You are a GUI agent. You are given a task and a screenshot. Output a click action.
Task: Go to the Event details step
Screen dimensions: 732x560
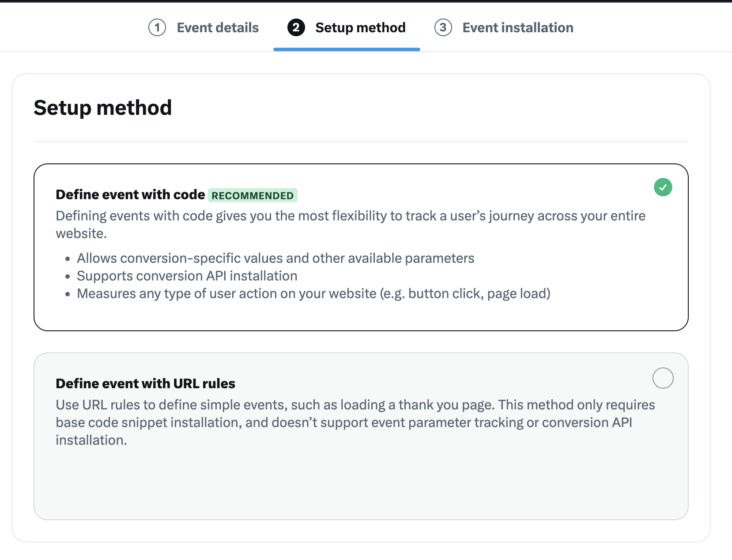point(218,27)
